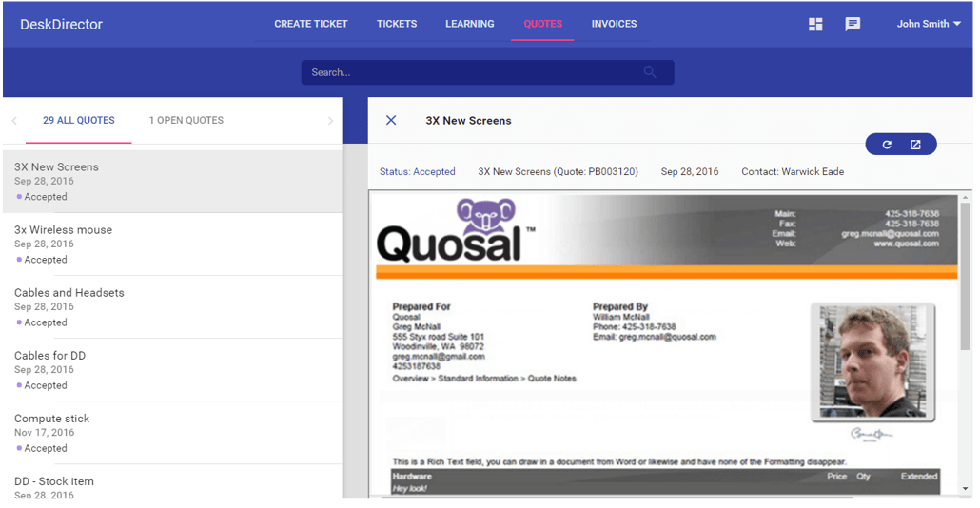Focus the Search input field

point(487,72)
